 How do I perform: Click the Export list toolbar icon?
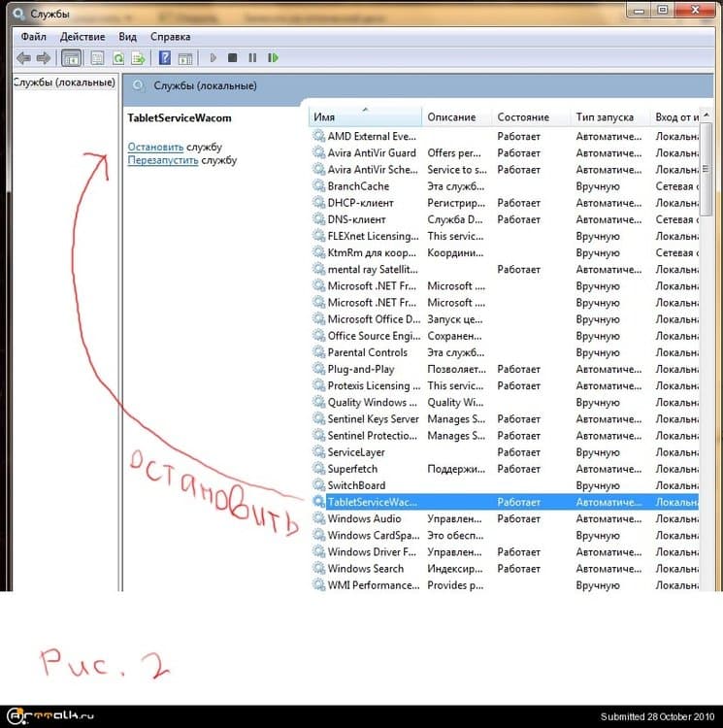(x=139, y=58)
